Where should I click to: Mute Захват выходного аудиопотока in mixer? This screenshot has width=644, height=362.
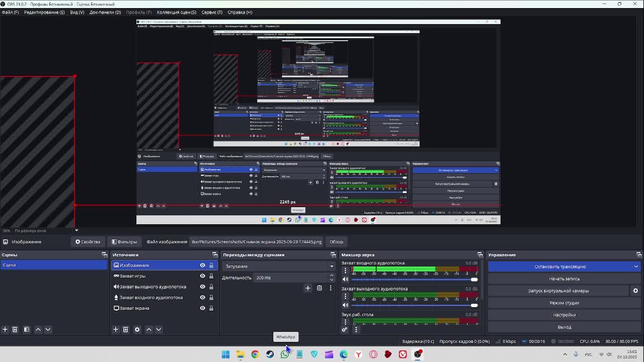[x=345, y=305]
